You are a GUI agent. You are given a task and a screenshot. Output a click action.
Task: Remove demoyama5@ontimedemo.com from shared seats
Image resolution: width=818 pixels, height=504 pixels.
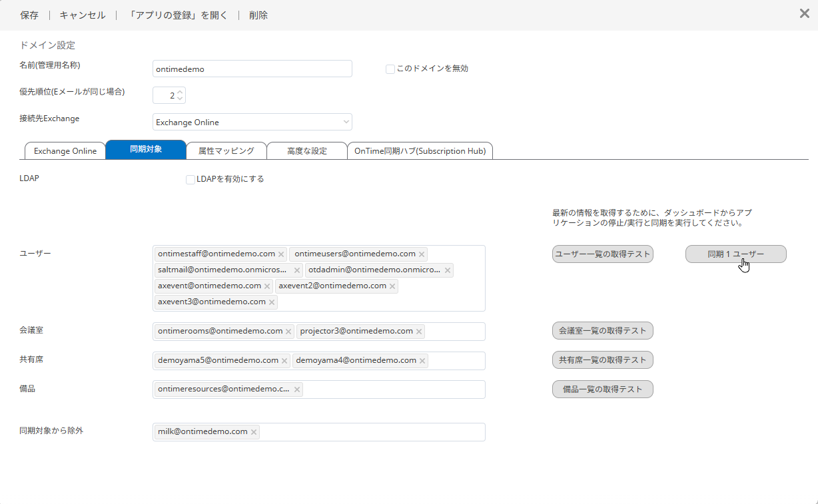pos(284,361)
